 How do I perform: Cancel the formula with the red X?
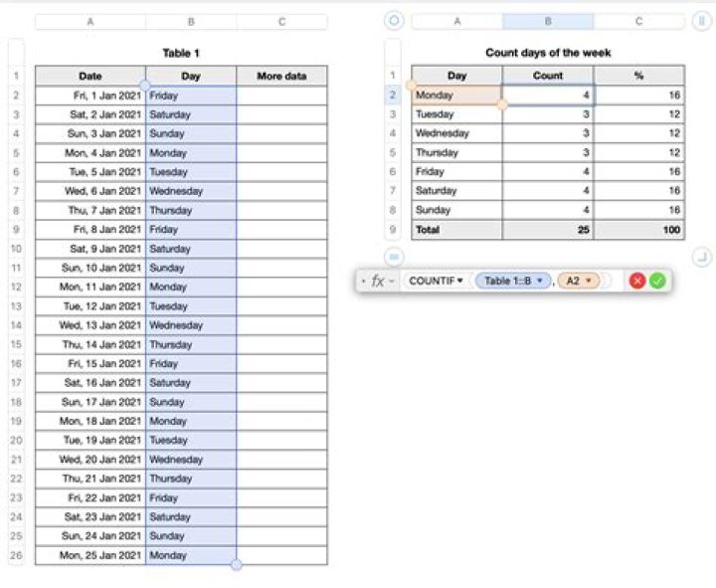tap(637, 282)
